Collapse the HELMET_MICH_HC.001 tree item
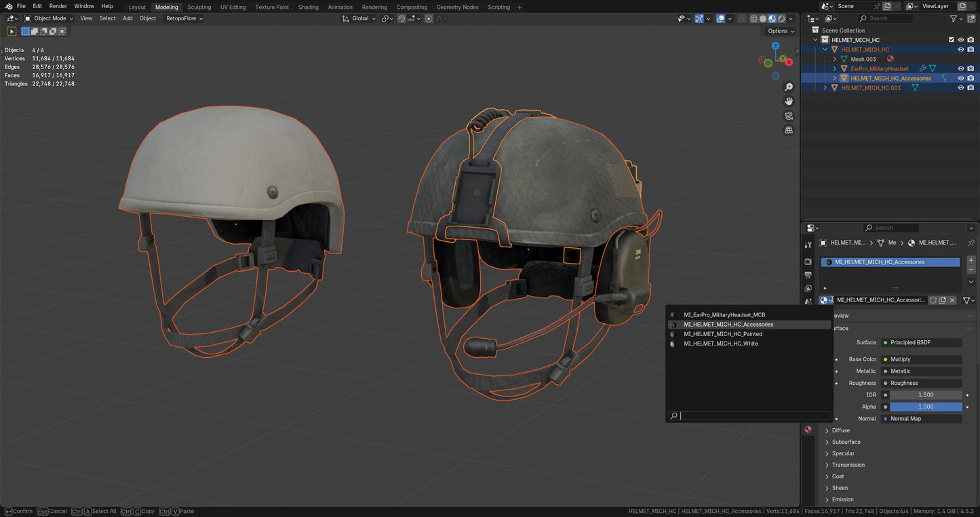Screen dimensions: 980x517 point(825,87)
